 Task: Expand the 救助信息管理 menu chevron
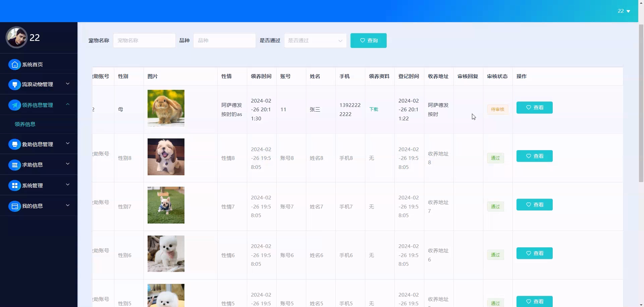(68, 143)
